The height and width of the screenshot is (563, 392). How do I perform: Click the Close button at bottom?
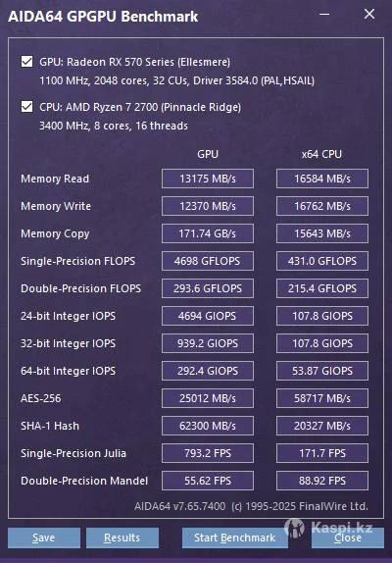point(348,537)
